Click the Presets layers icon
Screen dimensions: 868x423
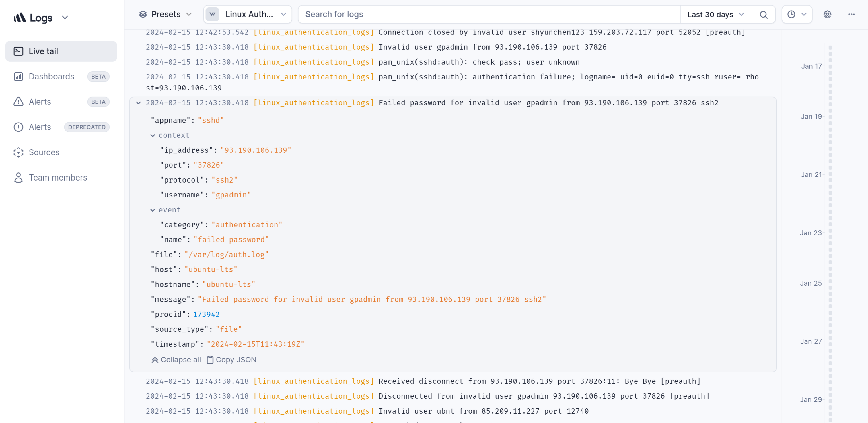tap(143, 15)
